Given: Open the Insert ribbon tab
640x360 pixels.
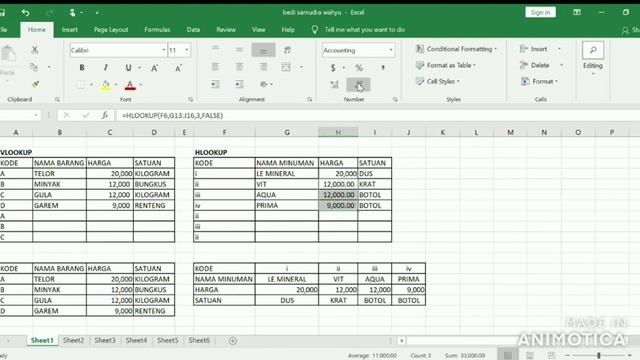Looking at the screenshot, I should click(x=69, y=29).
